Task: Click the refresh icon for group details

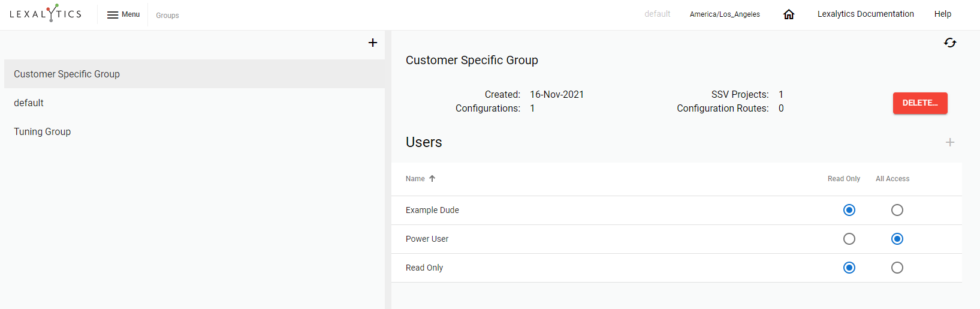Action: (950, 43)
